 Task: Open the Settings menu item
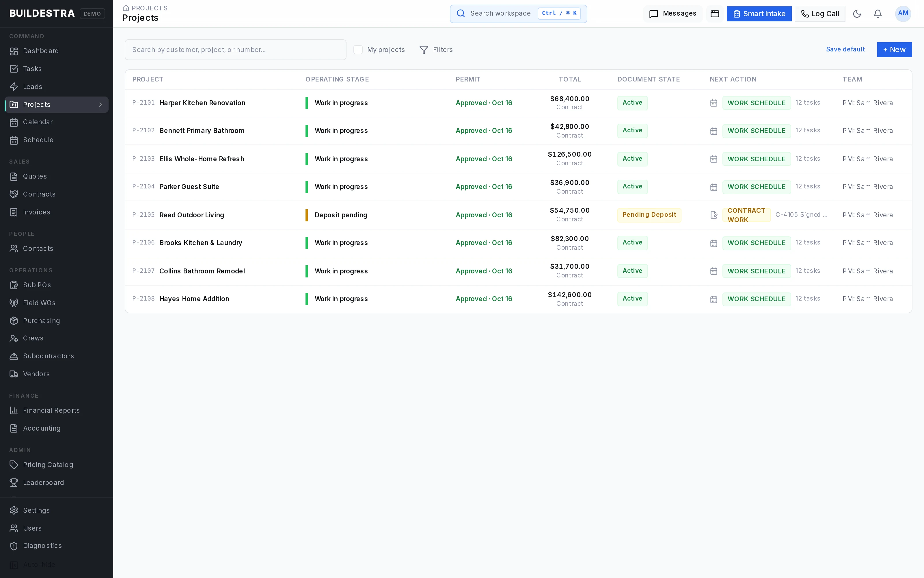(x=57, y=510)
